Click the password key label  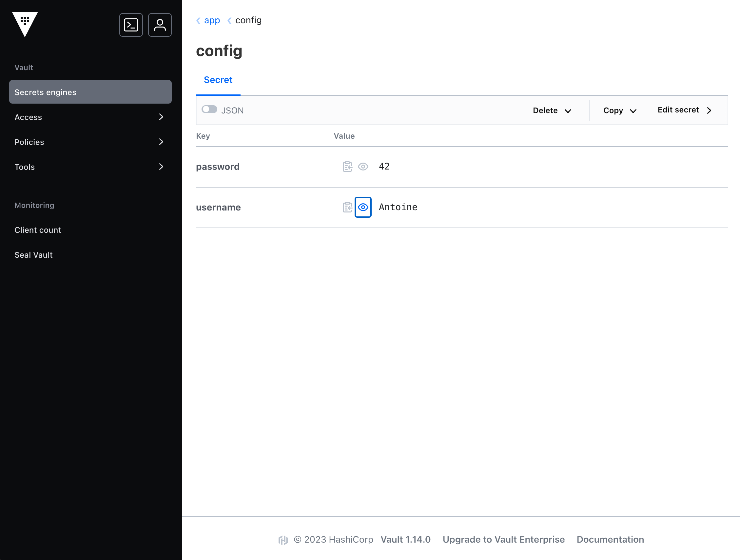click(x=218, y=167)
